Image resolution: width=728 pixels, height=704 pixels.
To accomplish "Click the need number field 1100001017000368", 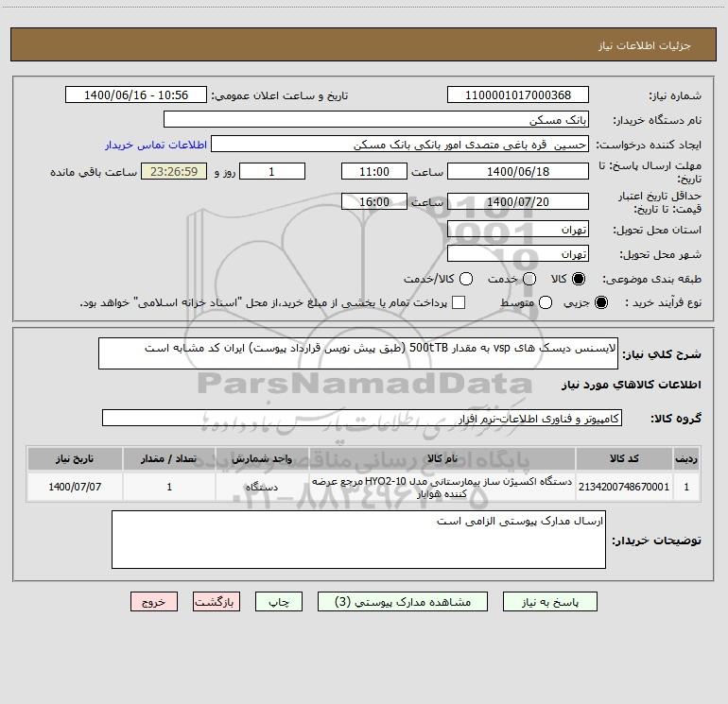I will pos(518,95).
